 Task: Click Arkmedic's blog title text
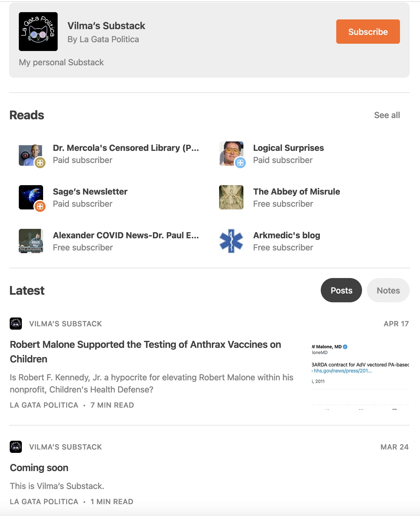286,235
